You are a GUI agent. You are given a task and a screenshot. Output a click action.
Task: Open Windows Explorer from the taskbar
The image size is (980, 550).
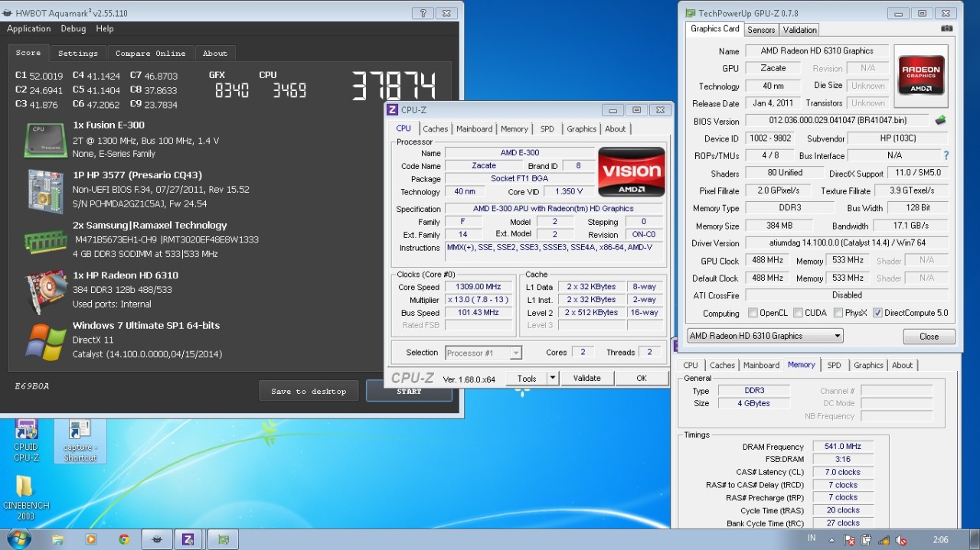[x=57, y=539]
